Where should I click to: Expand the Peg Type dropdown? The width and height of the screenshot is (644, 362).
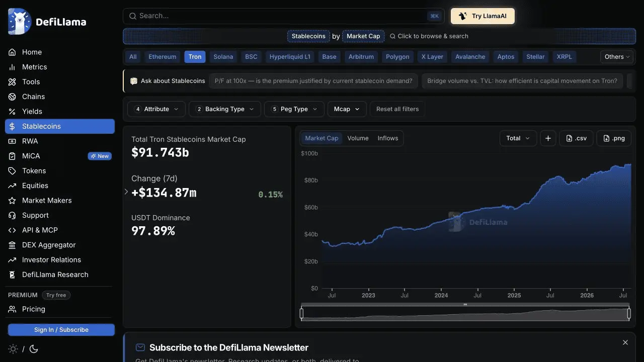coord(294,109)
